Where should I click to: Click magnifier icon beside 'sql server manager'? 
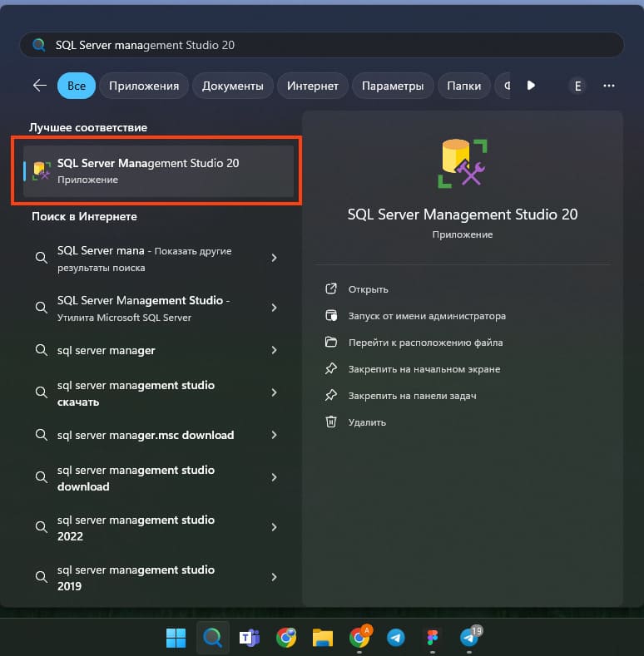click(41, 350)
